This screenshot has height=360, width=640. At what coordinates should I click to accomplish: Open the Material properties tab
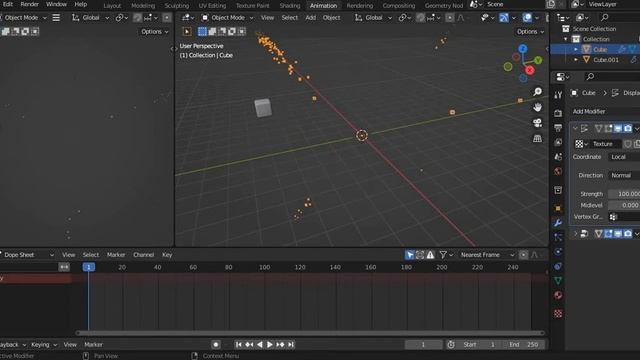tap(558, 295)
